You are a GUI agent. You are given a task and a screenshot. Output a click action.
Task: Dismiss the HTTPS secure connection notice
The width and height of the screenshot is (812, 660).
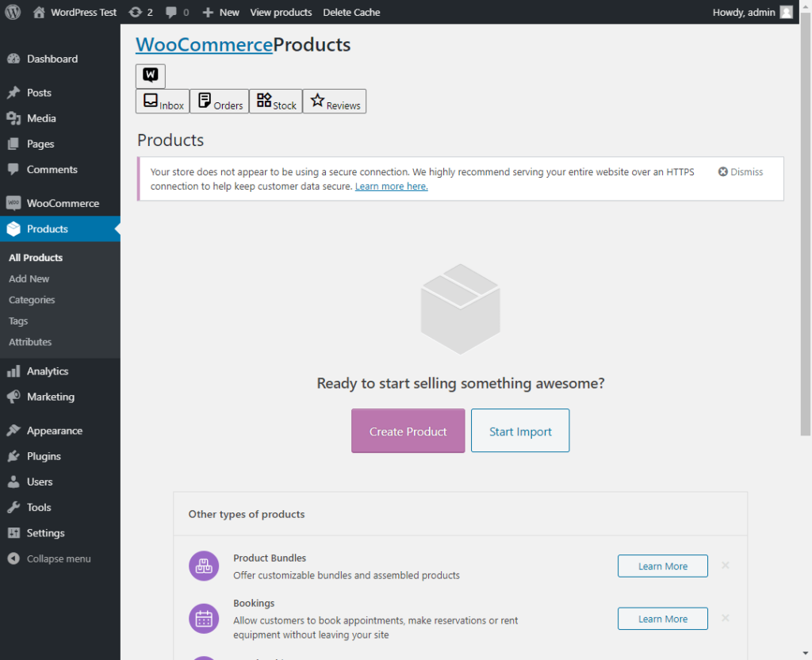741,171
